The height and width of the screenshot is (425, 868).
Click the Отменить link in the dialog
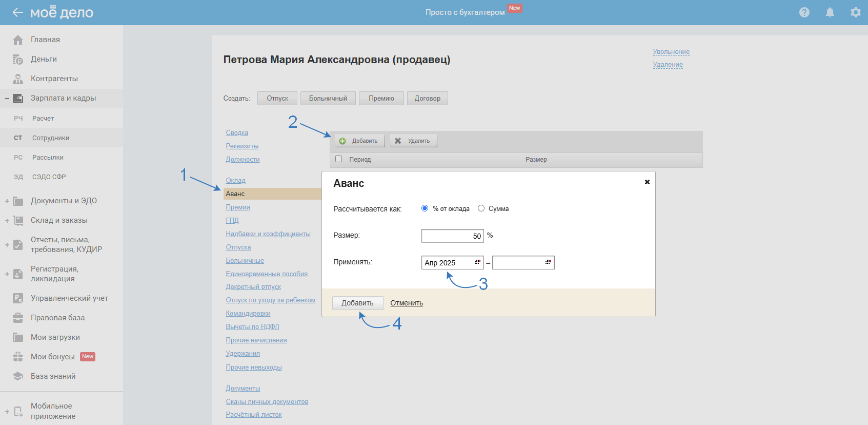click(407, 303)
